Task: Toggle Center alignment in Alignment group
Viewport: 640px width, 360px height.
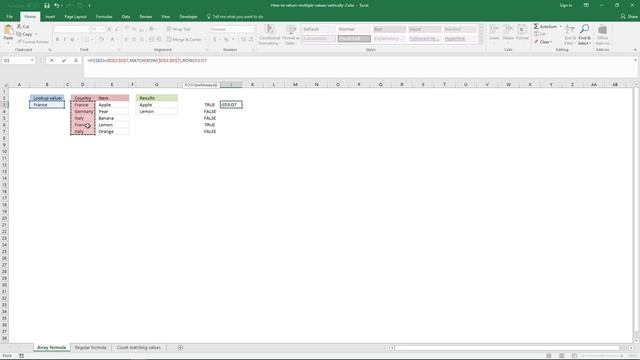Action: click(x=134, y=40)
